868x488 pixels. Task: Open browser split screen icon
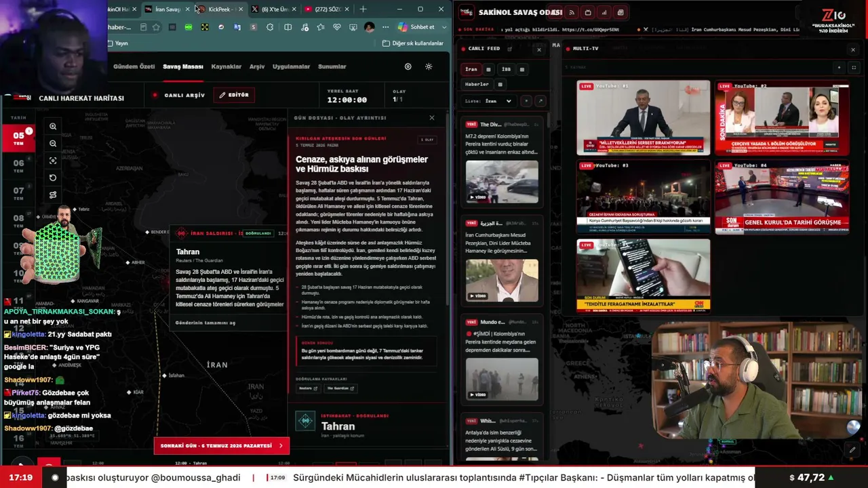(x=288, y=27)
